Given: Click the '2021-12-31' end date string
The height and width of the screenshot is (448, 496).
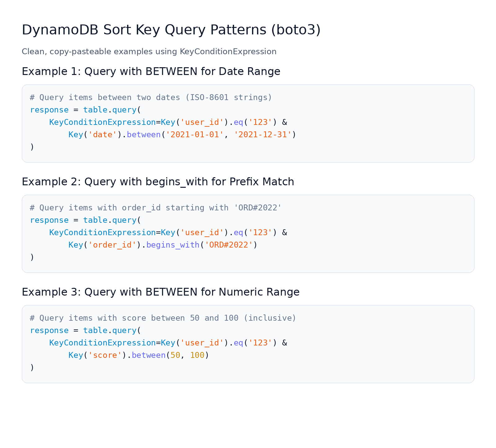Looking at the screenshot, I should point(263,135).
